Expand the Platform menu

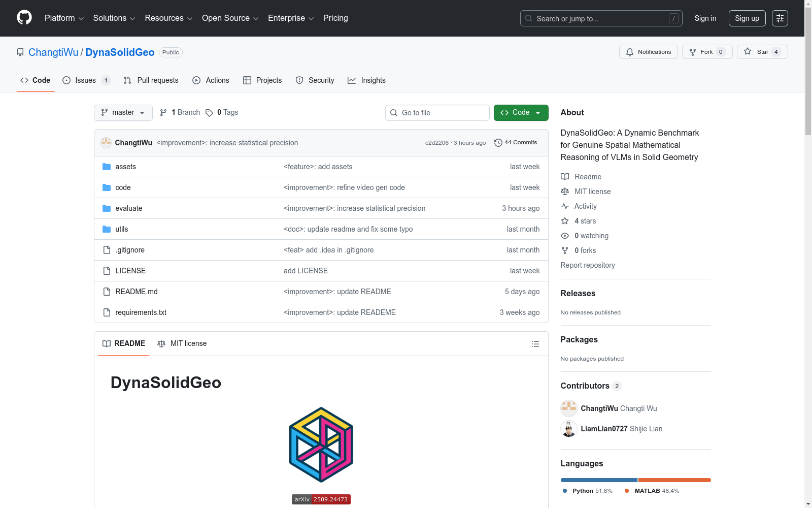tap(64, 18)
